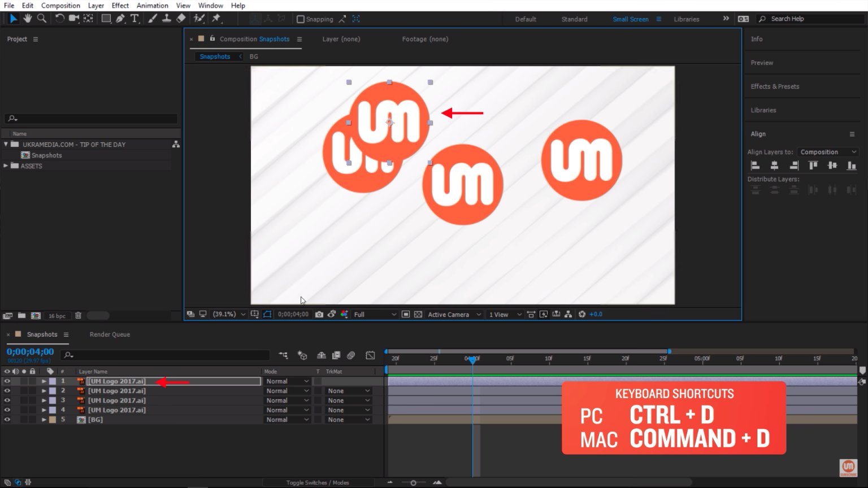The width and height of the screenshot is (868, 488).
Task: Switch to the Render Queue tab
Action: click(x=110, y=334)
